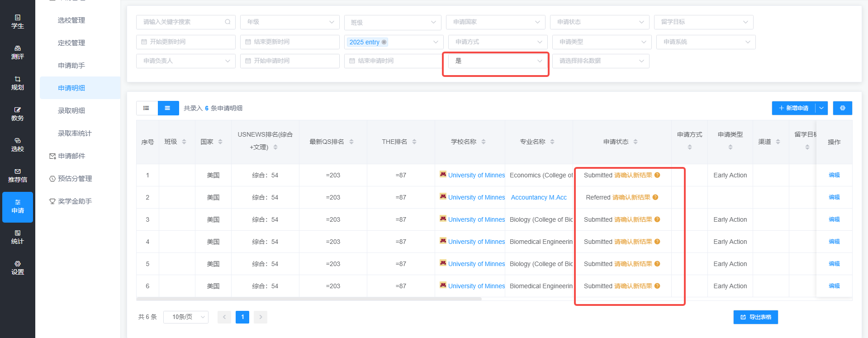Click the gear settings button above the table

(x=842, y=108)
